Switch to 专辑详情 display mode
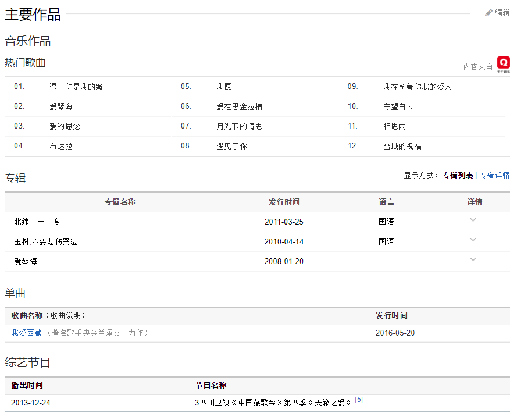Screen dimensions: 517x420 click(x=494, y=175)
